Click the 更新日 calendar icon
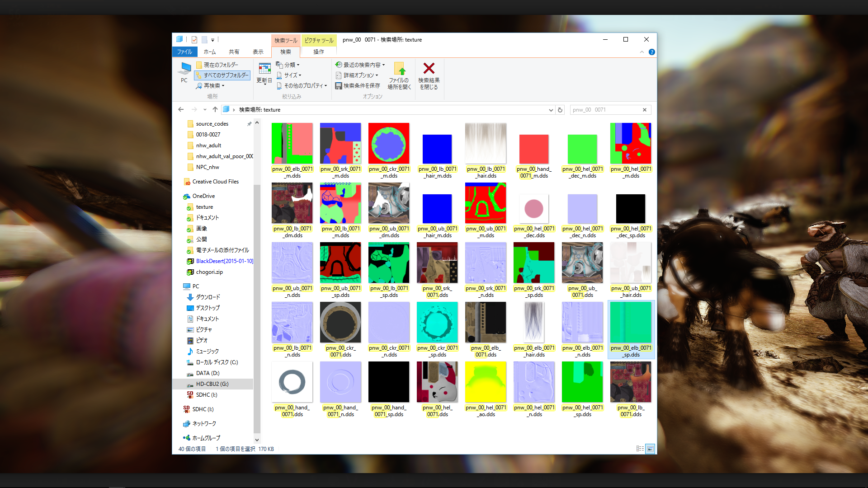Screen dimensions: 868x488 point(264,69)
